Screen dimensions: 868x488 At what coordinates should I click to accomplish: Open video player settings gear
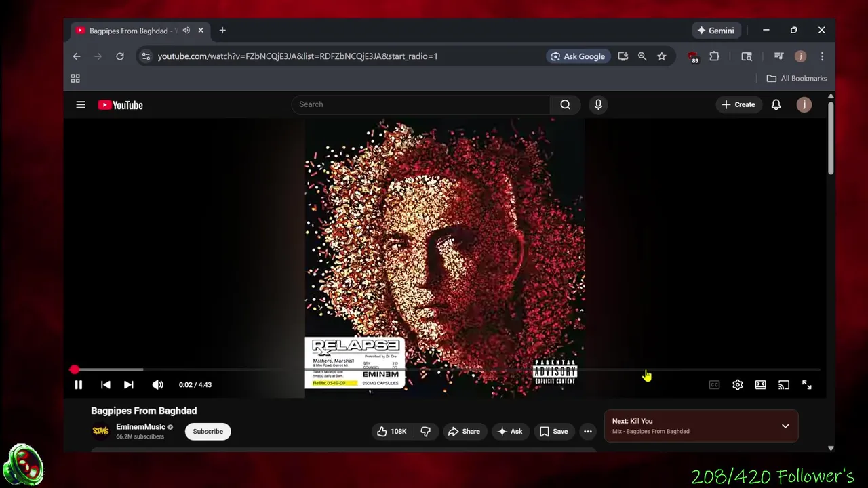point(738,385)
